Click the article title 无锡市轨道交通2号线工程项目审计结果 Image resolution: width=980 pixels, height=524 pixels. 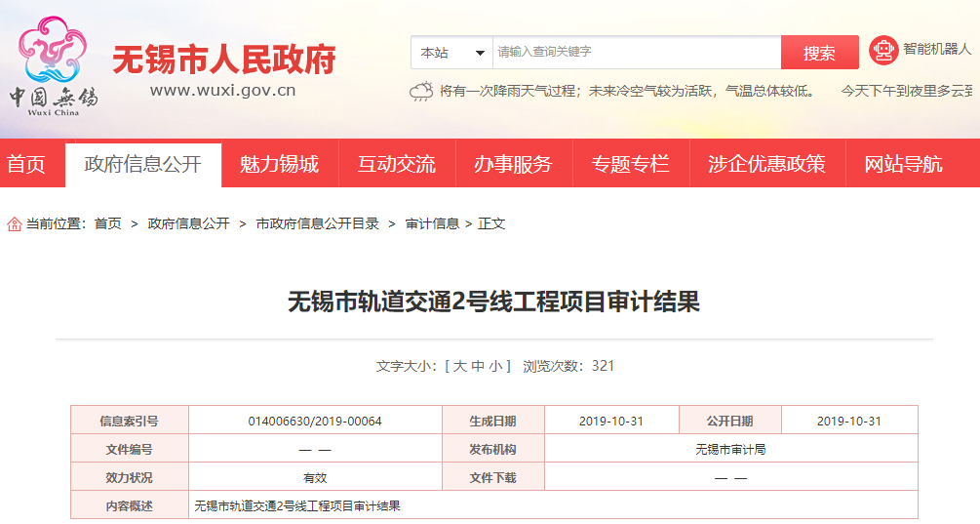pos(493,302)
